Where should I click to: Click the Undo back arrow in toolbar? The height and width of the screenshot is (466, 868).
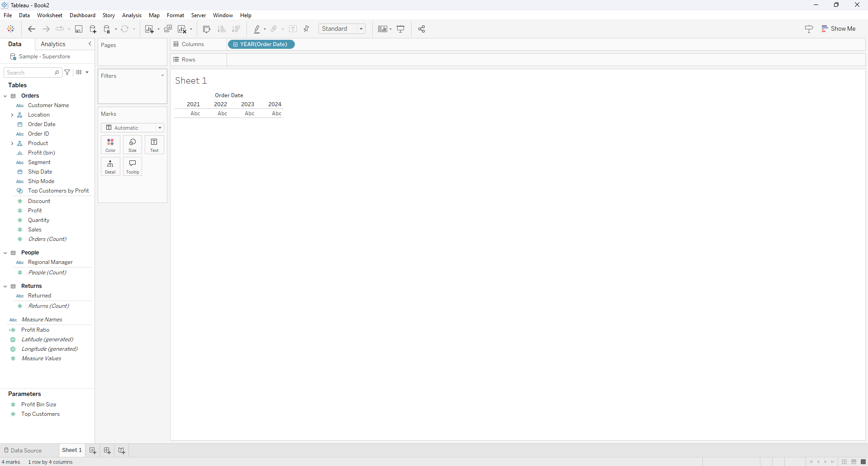(32, 29)
